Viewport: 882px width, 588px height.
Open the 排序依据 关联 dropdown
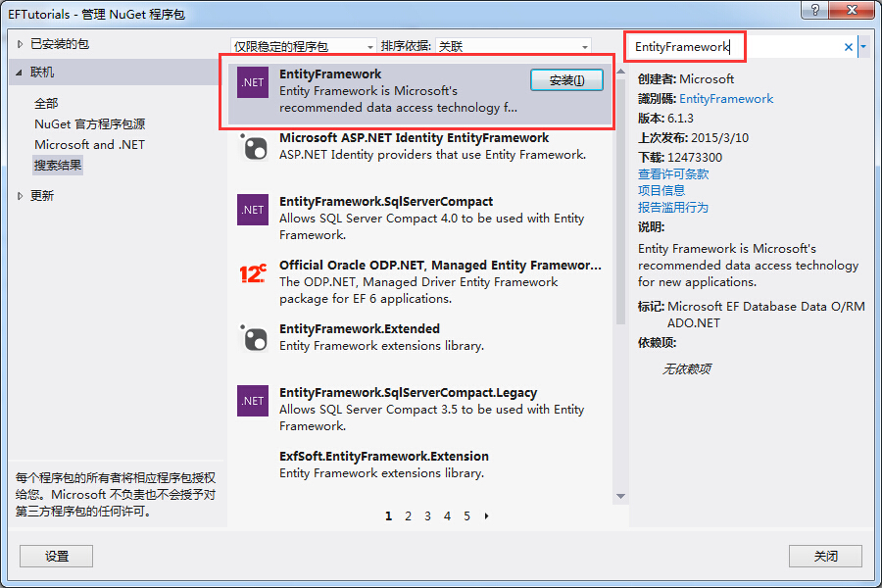513,46
